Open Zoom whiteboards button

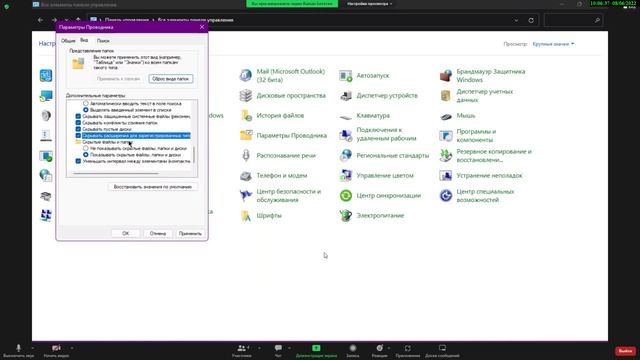tap(442, 350)
